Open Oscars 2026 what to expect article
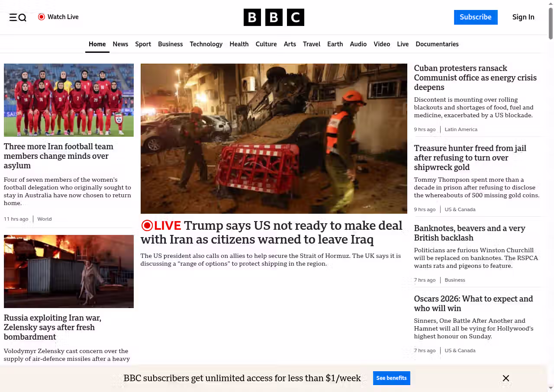The height and width of the screenshot is (392, 554). 473,303
